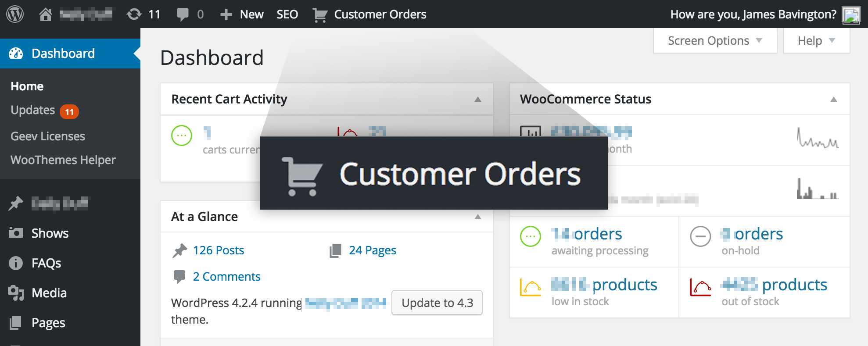Viewport: 868px width, 346px height.
Task: Click the pin icon in sidebar
Action: pyautogui.click(x=16, y=203)
